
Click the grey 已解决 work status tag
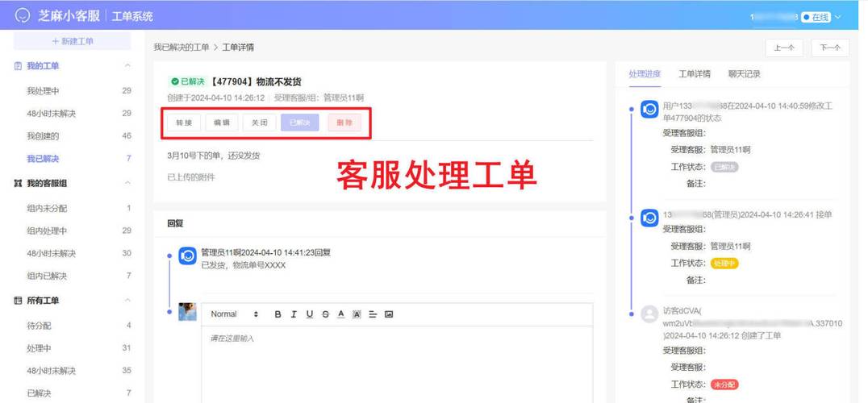click(x=724, y=167)
